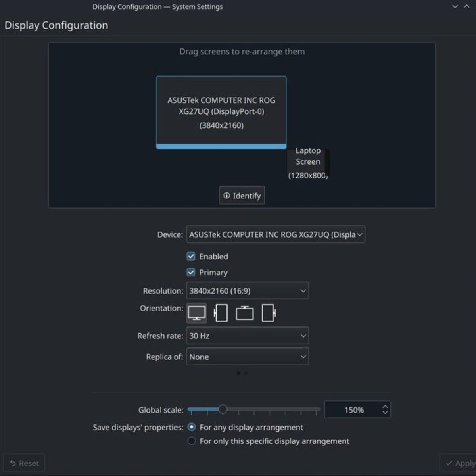Choose the landscape flipped orientation icon
The image size is (476, 476).
pyautogui.click(x=245, y=313)
